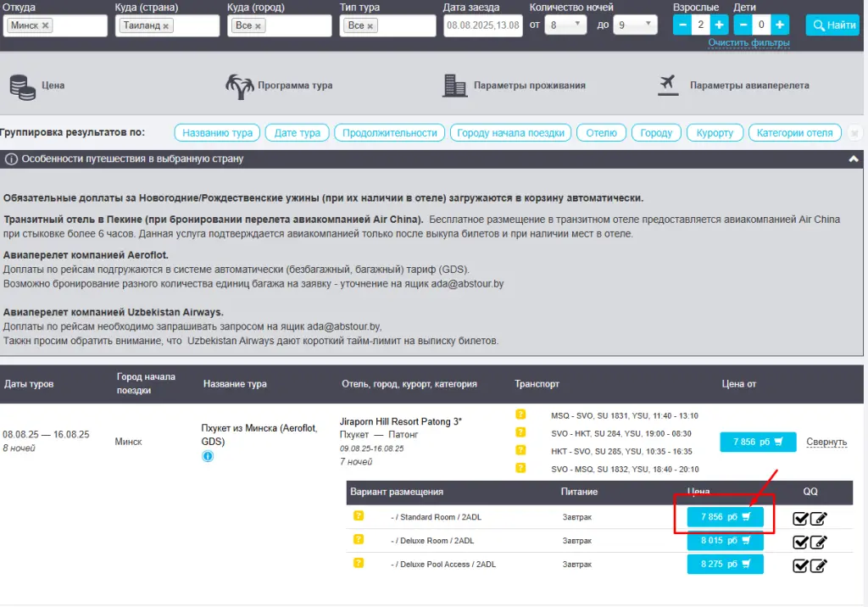Open the minimum nights 'от' dropdown

pos(566,25)
